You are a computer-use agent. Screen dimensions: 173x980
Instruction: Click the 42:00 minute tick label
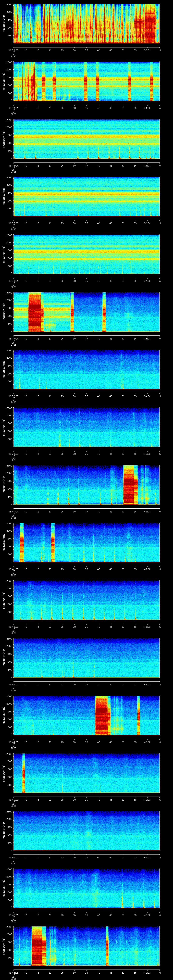pyautogui.click(x=147, y=569)
